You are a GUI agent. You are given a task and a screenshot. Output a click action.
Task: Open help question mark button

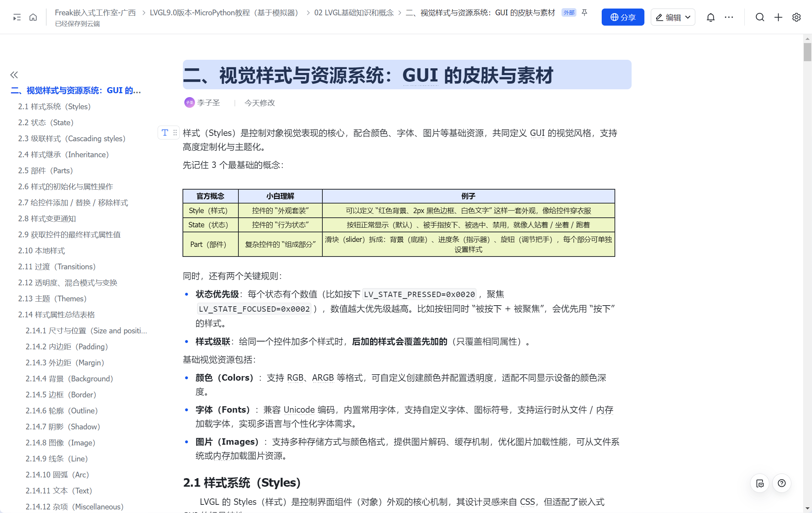[781, 483]
